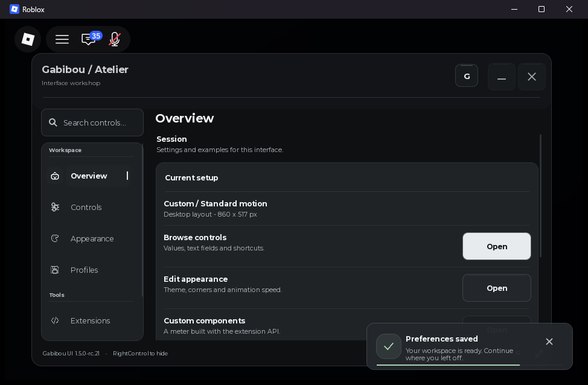
Task: Open the Profiles sidebar tab
Action: point(89,270)
